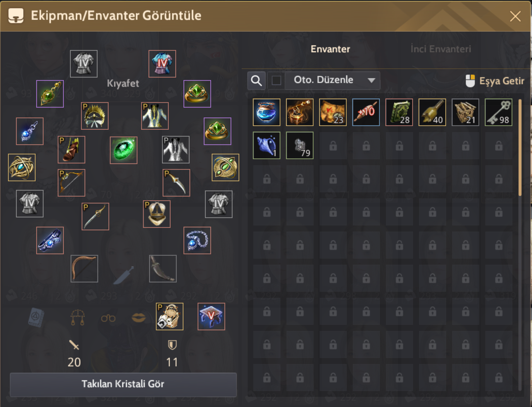The image size is (532, 407).
Task: Switch to the İnci Envanteri tab
Action: [441, 49]
